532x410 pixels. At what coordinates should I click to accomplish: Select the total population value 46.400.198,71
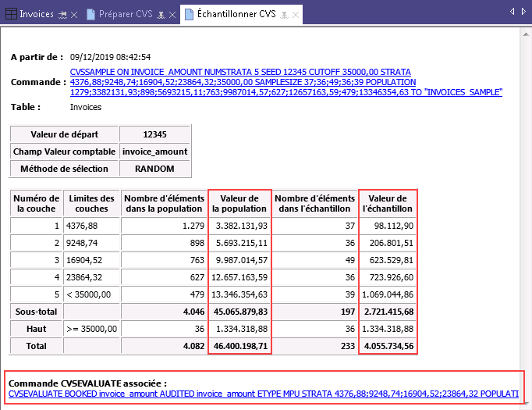click(240, 345)
